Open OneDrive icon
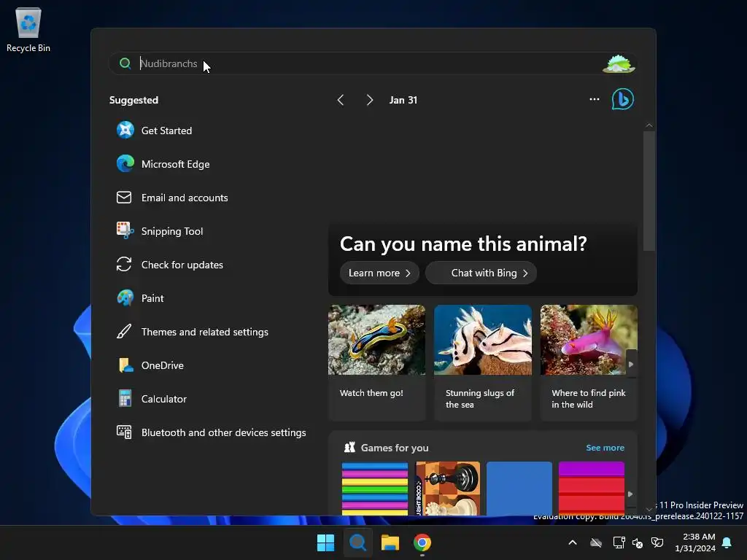The height and width of the screenshot is (560, 747). (125, 365)
